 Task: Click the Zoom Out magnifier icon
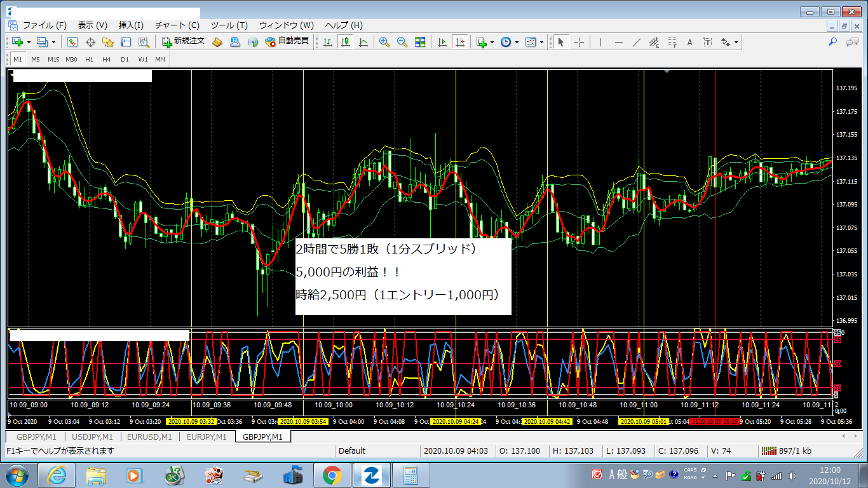coord(402,42)
